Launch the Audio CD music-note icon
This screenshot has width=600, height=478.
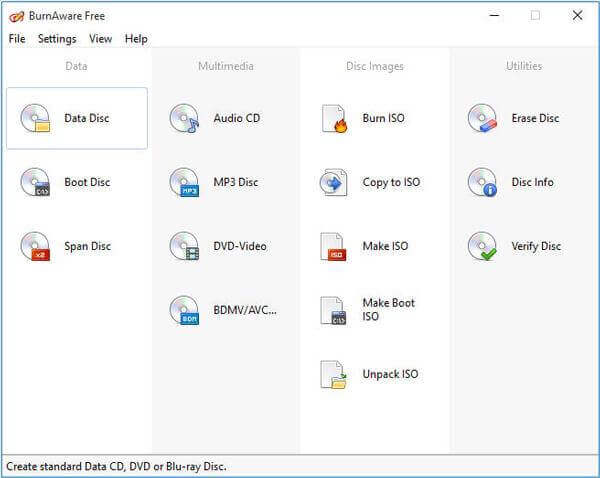[184, 118]
